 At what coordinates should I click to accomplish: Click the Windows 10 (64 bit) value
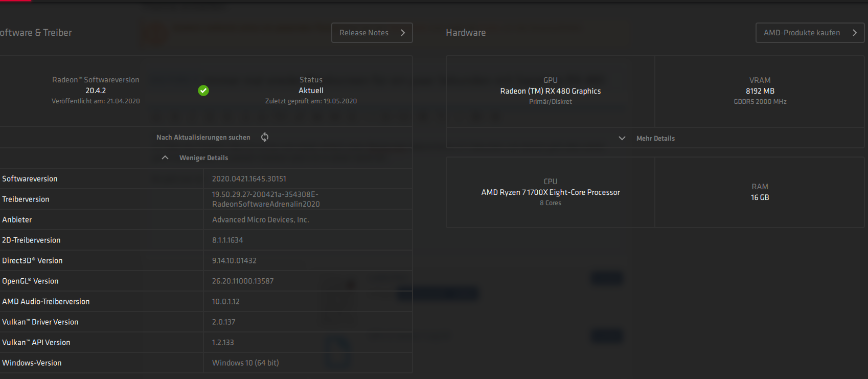click(x=245, y=363)
